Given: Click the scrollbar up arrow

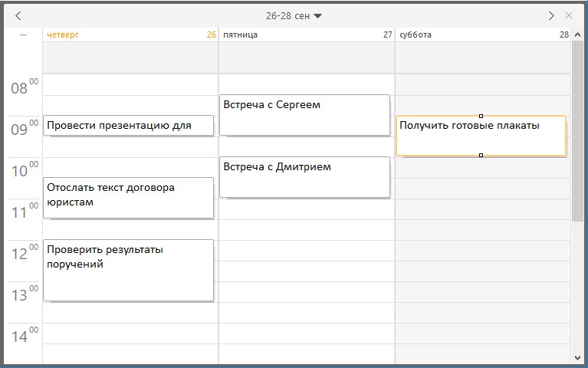Looking at the screenshot, I should (x=577, y=35).
